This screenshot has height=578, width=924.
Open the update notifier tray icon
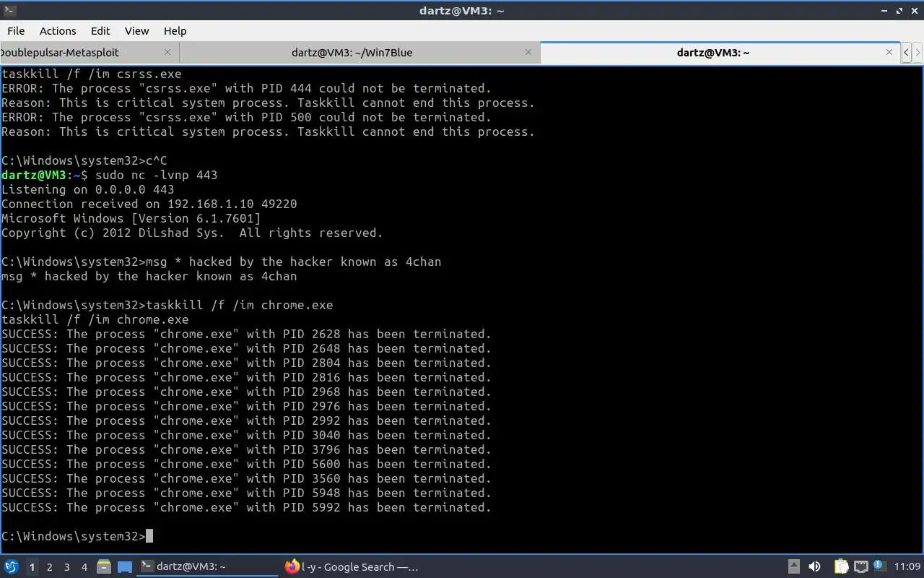[879, 566]
